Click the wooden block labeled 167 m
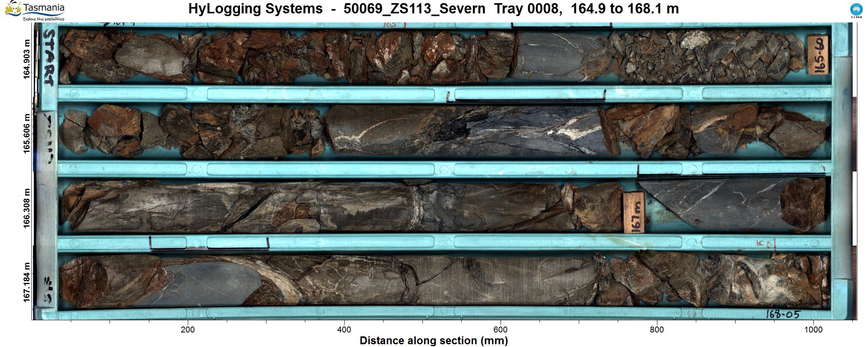This screenshot has height=347, width=868. (634, 212)
